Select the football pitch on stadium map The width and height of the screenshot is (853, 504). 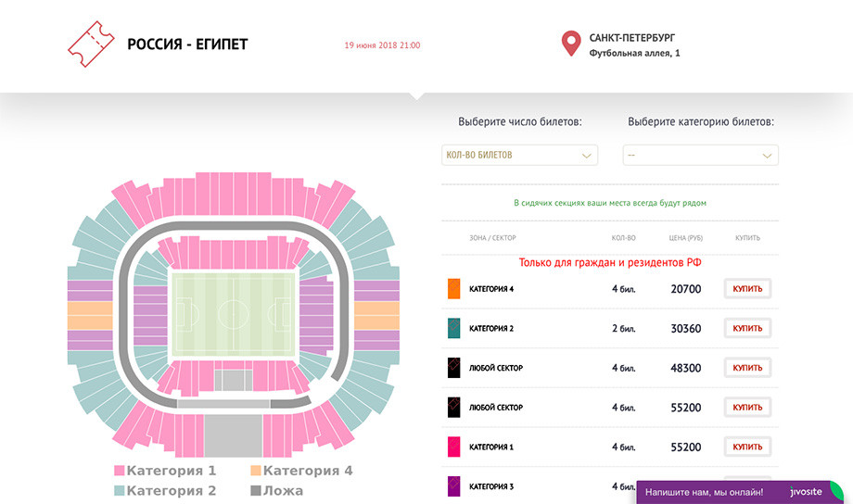pyautogui.click(x=233, y=314)
